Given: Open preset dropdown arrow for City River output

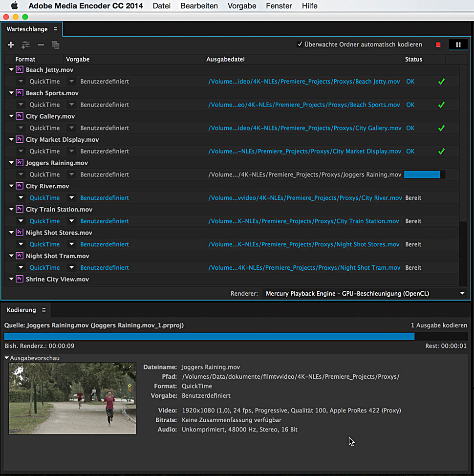Looking at the screenshot, I should (72, 197).
